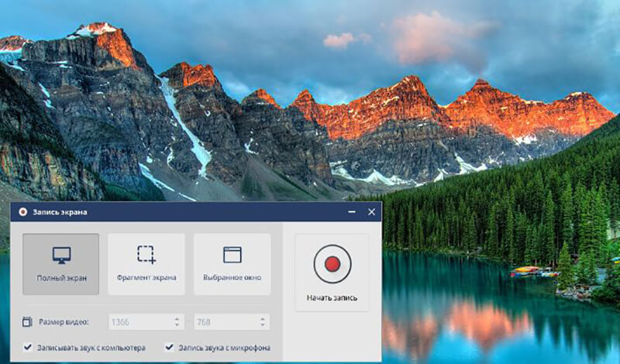
Task: Increase video height with up arrow
Action: (x=263, y=318)
